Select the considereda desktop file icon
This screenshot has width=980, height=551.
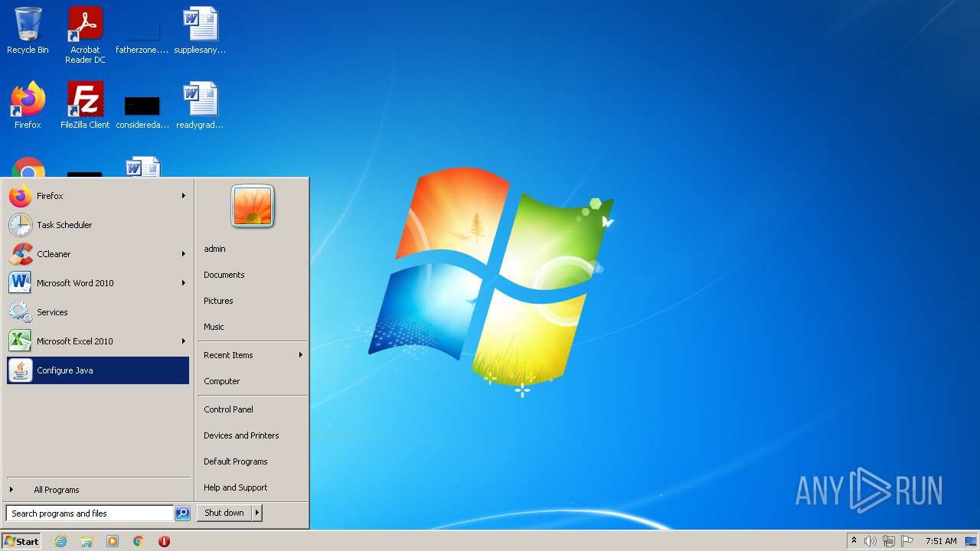[x=142, y=111]
